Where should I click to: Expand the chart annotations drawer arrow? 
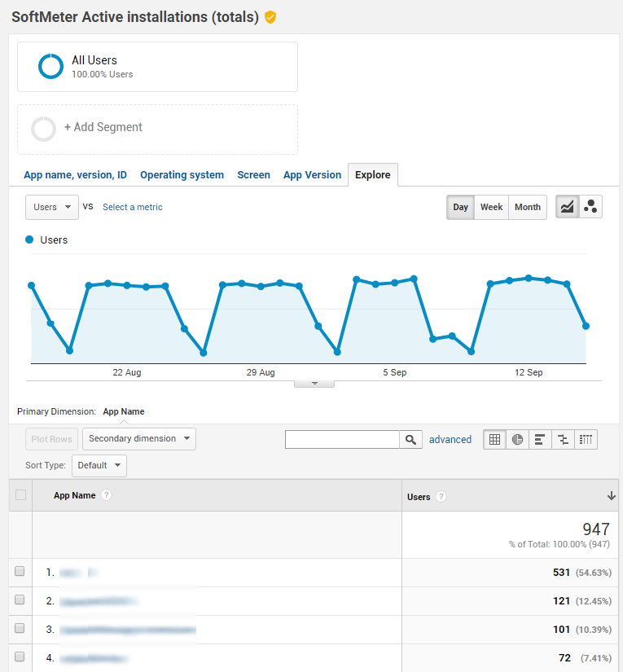(x=314, y=384)
